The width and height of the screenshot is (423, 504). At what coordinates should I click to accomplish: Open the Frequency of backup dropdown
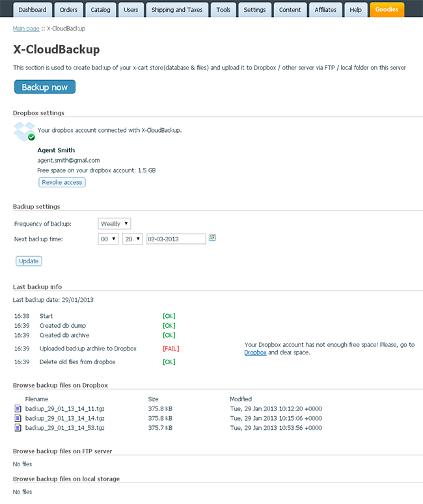pos(114,224)
